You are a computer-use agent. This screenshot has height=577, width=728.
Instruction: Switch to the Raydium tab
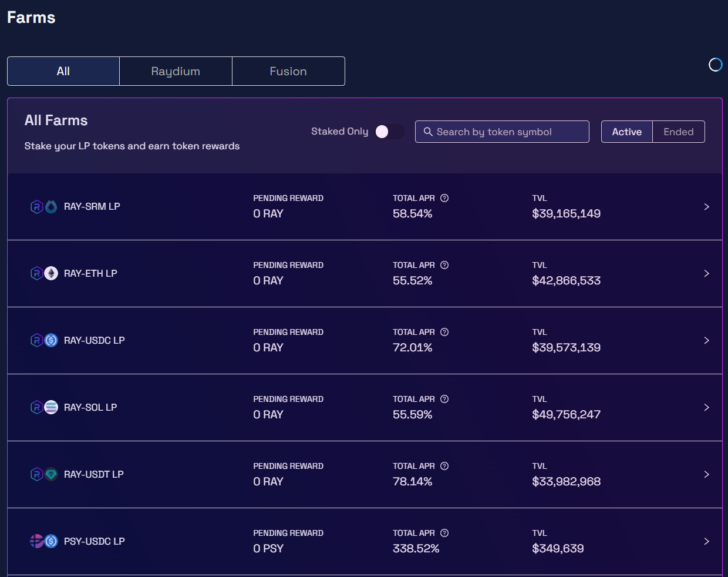(x=176, y=71)
